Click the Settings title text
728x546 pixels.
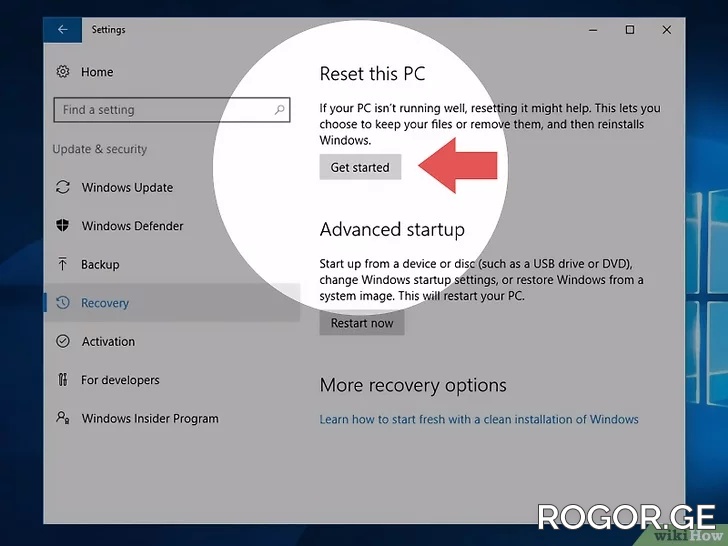pyautogui.click(x=108, y=30)
